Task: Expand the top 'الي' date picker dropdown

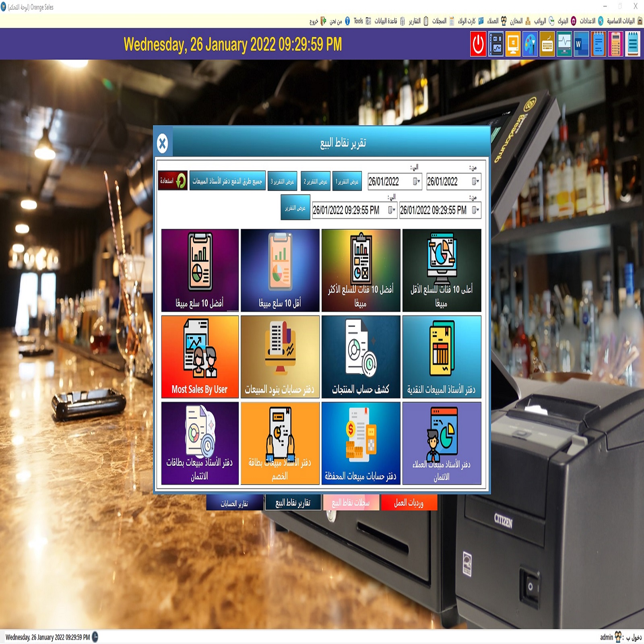Action: [417, 182]
